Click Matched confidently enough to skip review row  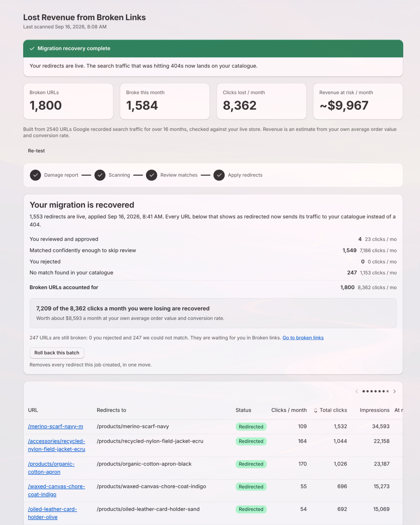coord(213,250)
